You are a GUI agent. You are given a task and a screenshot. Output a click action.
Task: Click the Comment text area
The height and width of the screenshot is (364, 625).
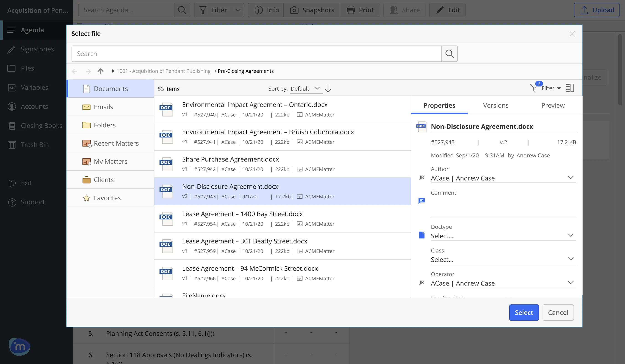(x=503, y=207)
